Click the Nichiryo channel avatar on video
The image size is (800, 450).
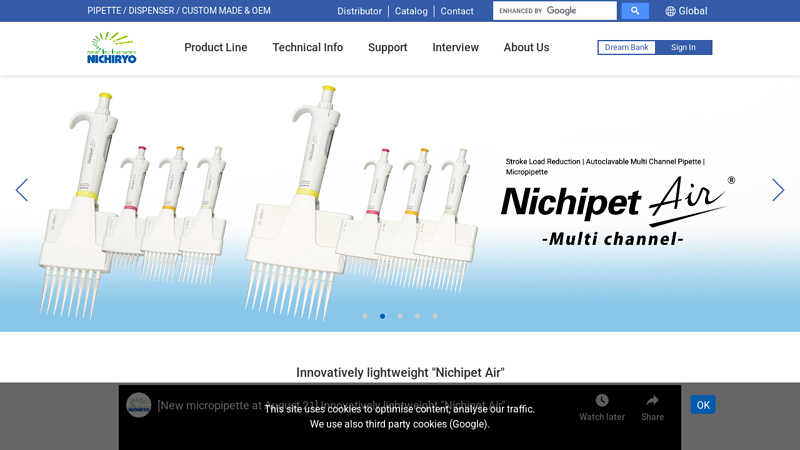pyautogui.click(x=139, y=406)
